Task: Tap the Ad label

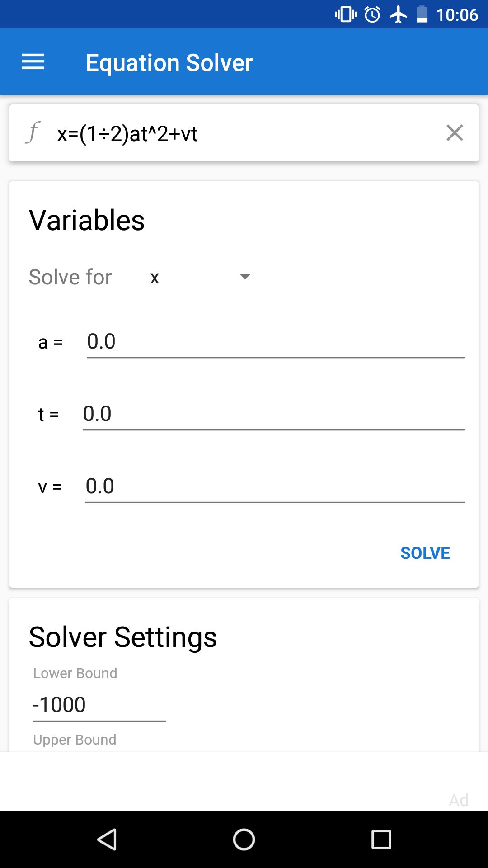Action: [459, 800]
